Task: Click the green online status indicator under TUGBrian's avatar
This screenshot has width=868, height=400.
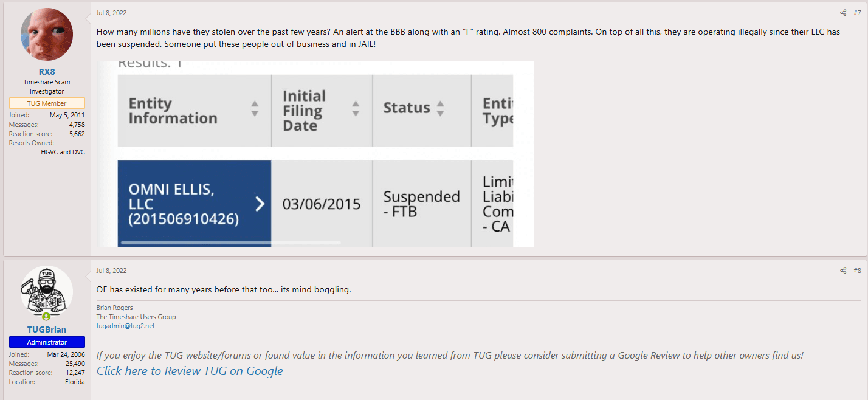Action: point(47,316)
